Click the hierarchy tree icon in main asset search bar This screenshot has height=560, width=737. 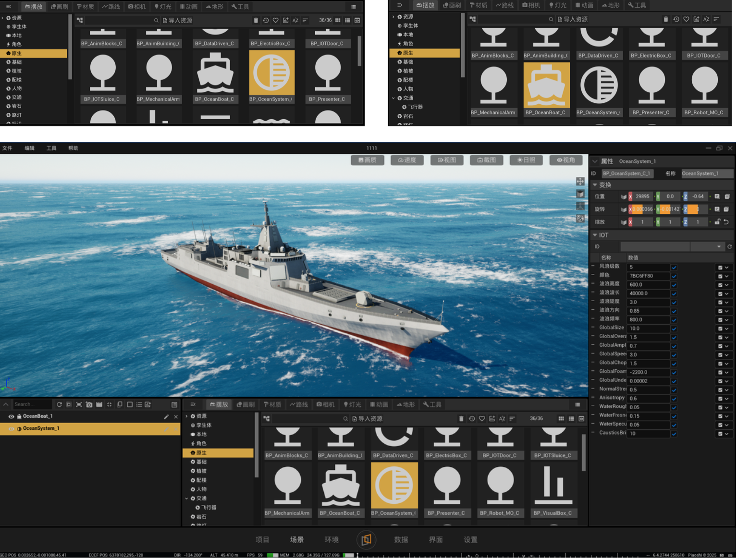click(x=267, y=419)
